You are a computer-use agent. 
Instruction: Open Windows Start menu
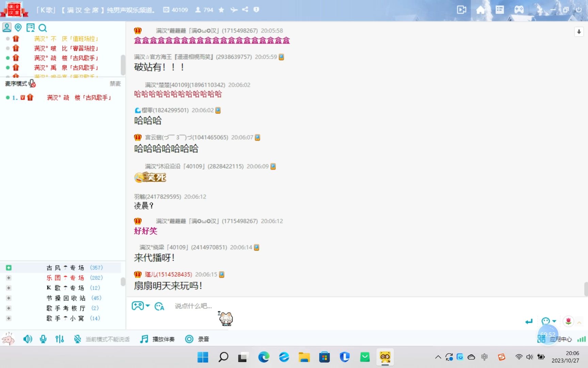coord(203,357)
